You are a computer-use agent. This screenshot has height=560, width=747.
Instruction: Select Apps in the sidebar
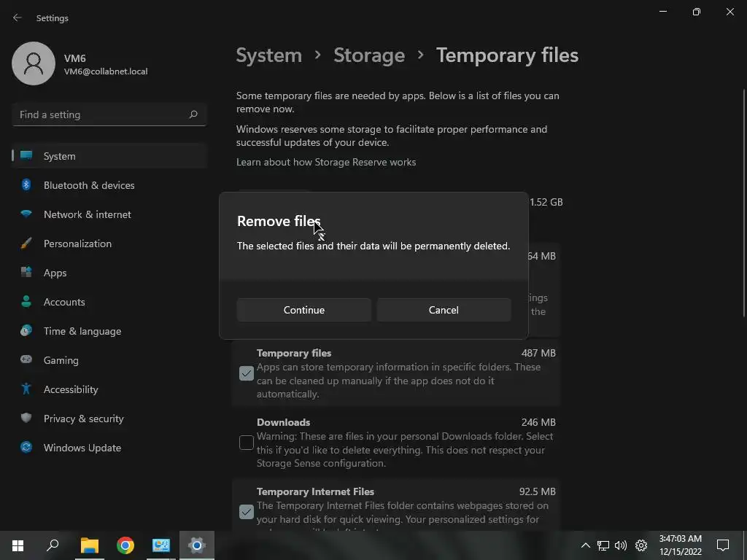pyautogui.click(x=109, y=273)
